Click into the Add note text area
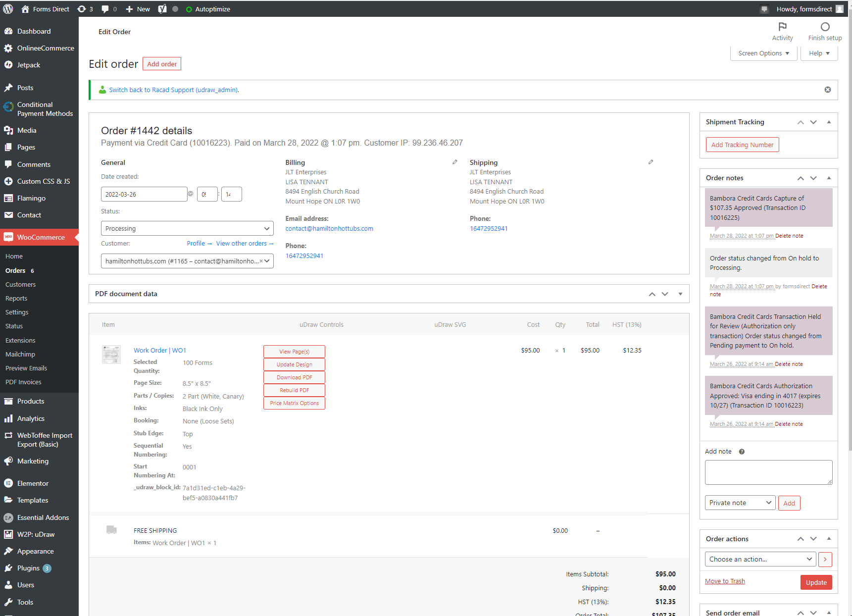Viewport: 852px width, 616px height. click(x=768, y=472)
